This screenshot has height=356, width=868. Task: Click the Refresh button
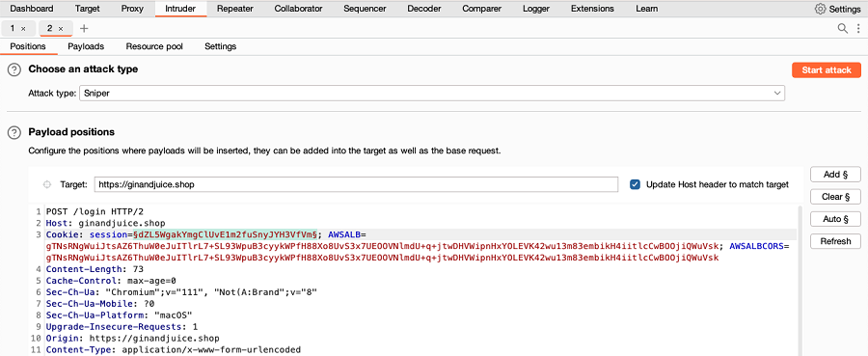(x=835, y=241)
